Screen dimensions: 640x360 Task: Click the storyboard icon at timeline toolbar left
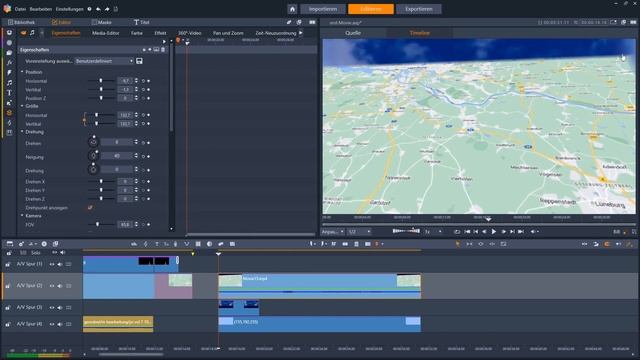9,244
